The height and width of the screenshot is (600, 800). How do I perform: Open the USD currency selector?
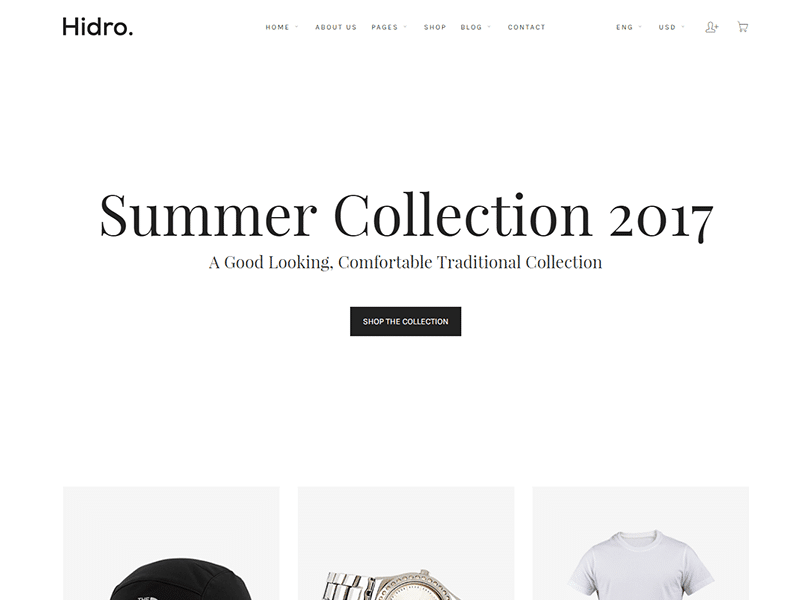pos(671,27)
